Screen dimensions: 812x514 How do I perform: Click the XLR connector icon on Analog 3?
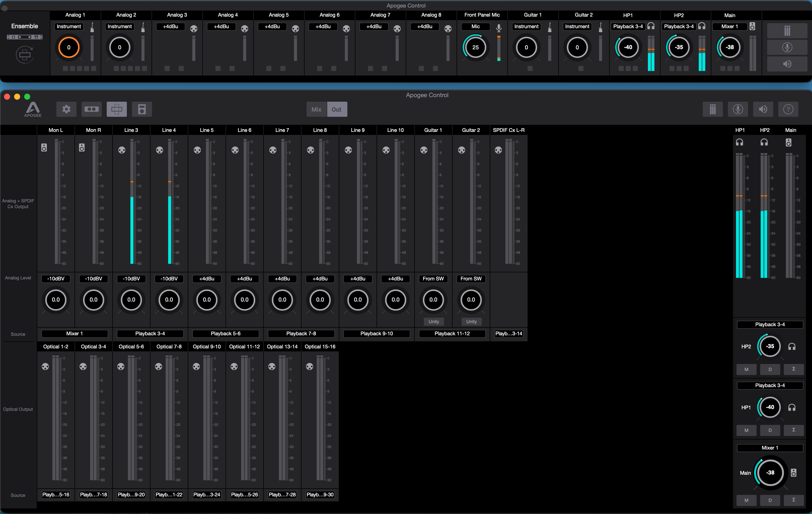pos(194,29)
